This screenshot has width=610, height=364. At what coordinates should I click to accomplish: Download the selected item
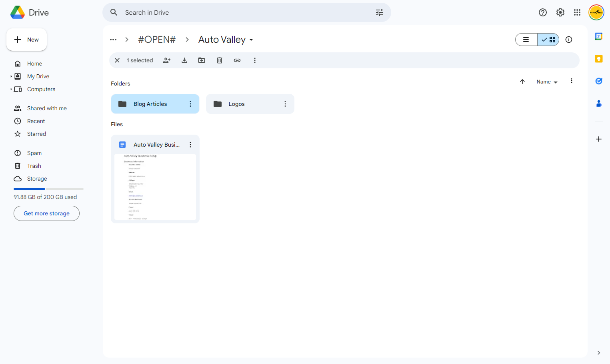click(184, 60)
